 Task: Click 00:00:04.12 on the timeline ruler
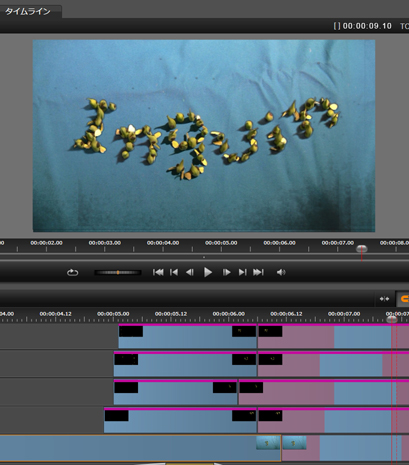pos(55,314)
